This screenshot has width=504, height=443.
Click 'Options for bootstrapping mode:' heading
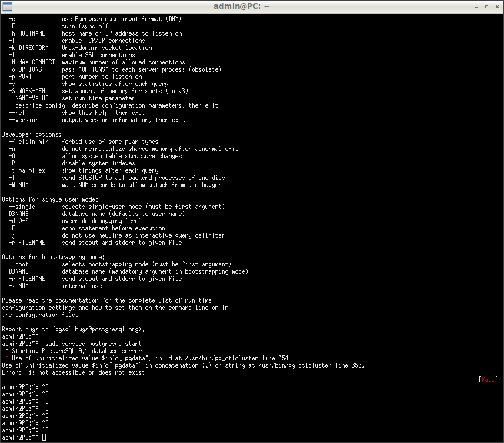tap(53, 257)
